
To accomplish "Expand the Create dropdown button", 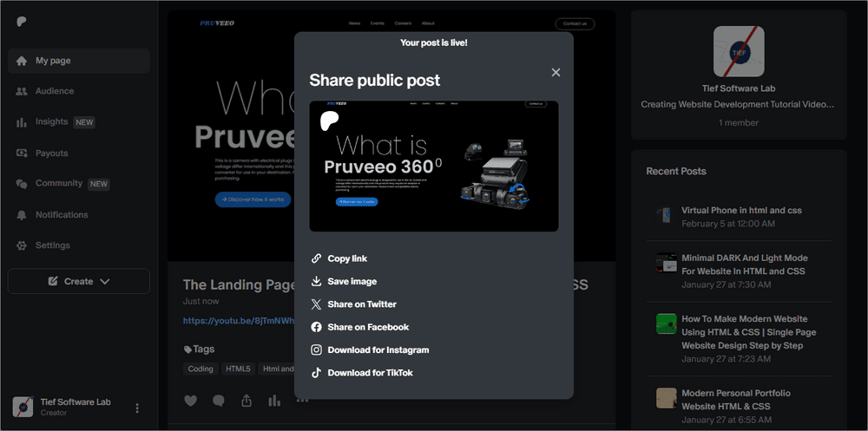I will point(79,281).
